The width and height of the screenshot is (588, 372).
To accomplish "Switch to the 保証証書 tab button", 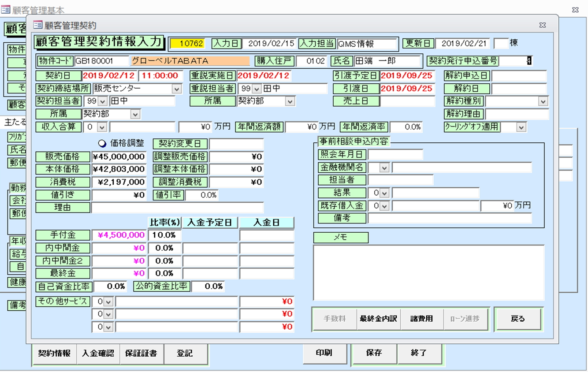I will (x=141, y=353).
